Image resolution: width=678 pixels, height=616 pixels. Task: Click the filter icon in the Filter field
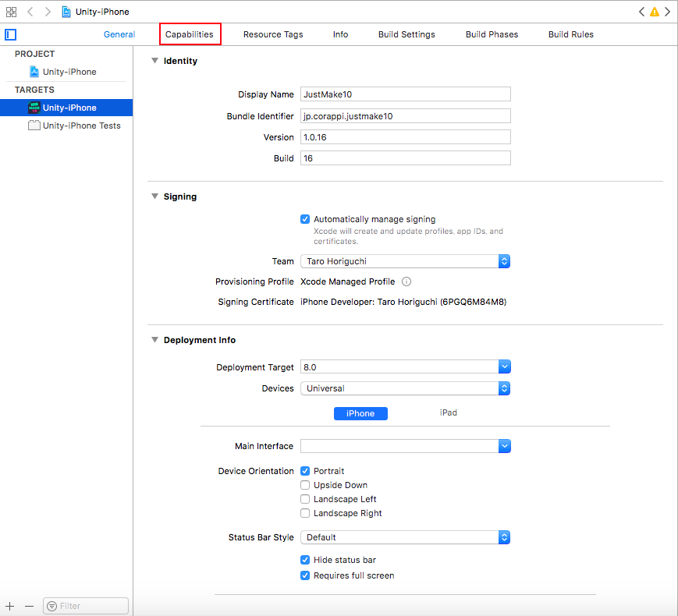click(52, 606)
